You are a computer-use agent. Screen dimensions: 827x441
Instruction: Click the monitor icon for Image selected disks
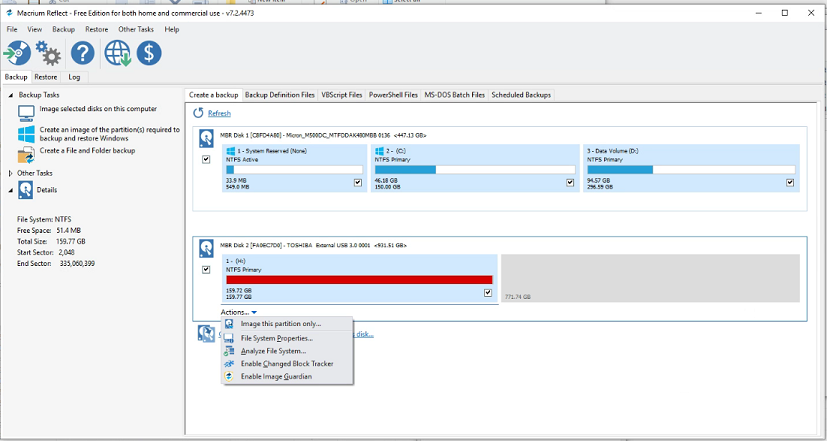[26, 113]
